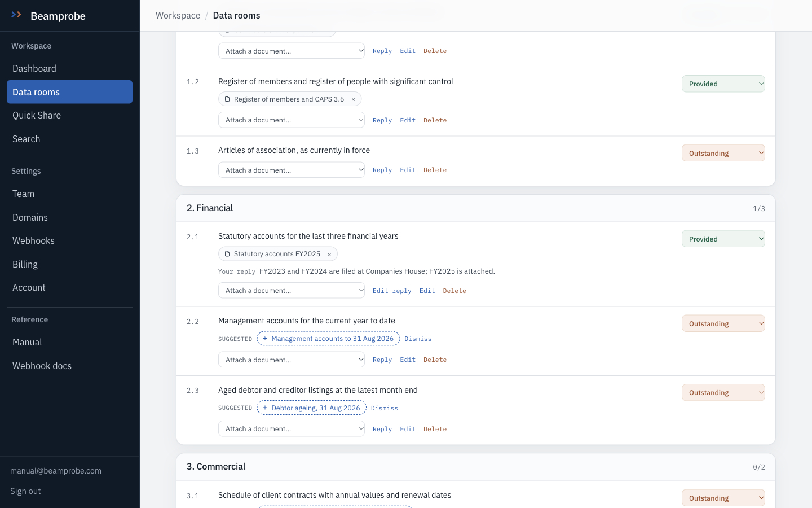Click Edit reply on Statutory accounts item
Image resolution: width=812 pixels, height=508 pixels.
[392, 291]
